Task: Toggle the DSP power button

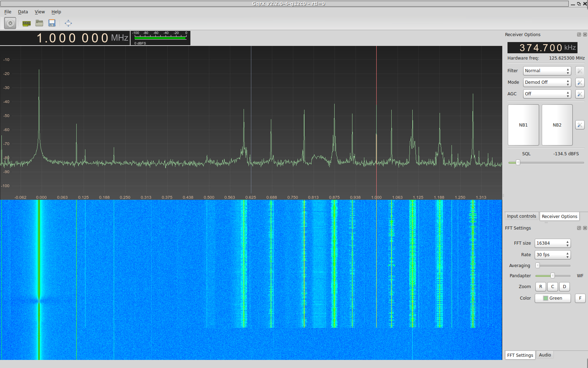Action: [x=10, y=23]
